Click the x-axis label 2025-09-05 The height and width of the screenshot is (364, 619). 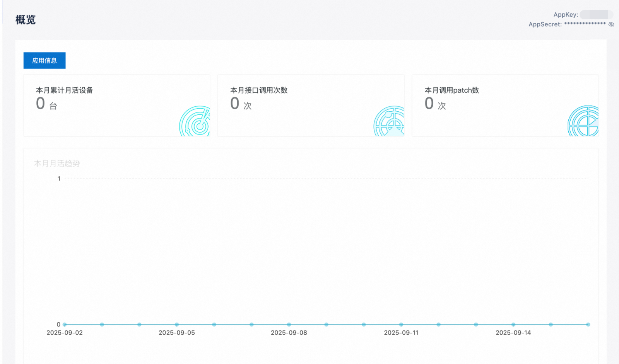click(177, 333)
